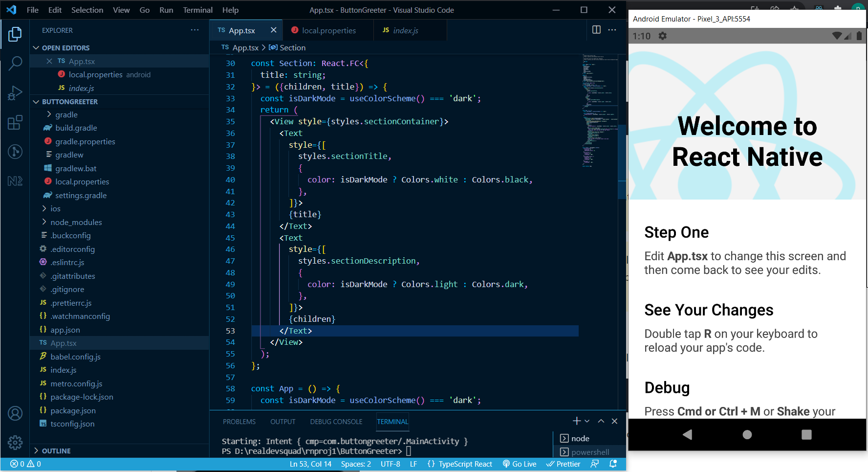Click the Prettier status bar item
The image size is (868, 472).
pyautogui.click(x=563, y=464)
